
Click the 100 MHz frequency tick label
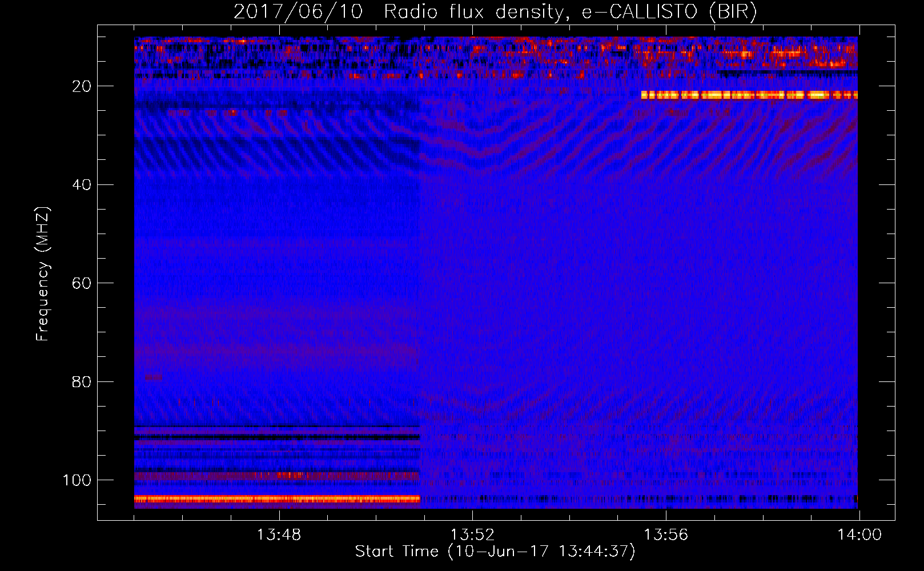point(77,480)
